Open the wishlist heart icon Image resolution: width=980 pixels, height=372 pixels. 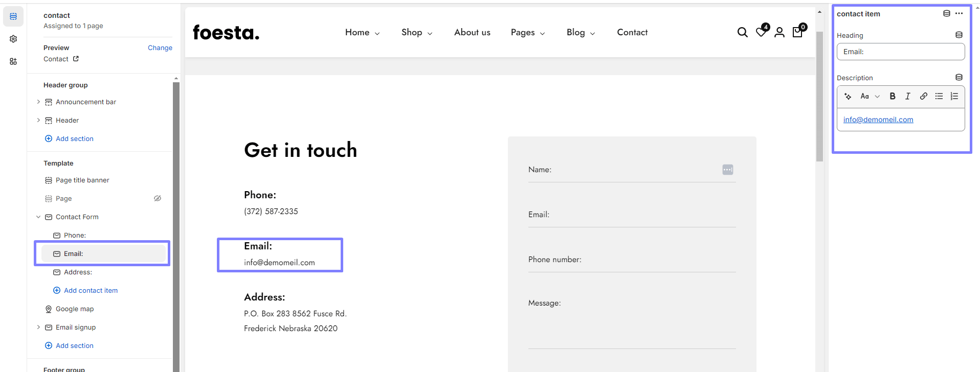(x=761, y=32)
